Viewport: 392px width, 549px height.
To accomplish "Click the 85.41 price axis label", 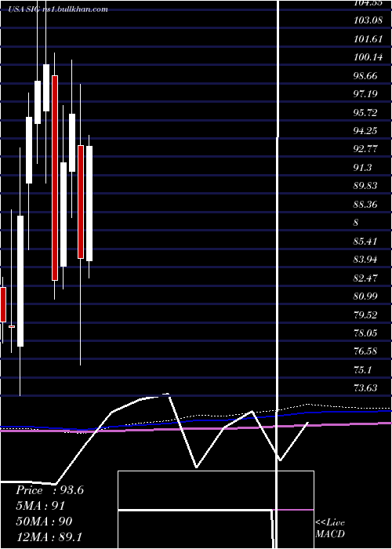I will pyautogui.click(x=365, y=241).
